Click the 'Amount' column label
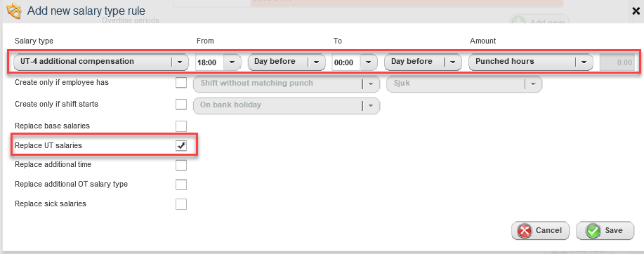 [483, 41]
